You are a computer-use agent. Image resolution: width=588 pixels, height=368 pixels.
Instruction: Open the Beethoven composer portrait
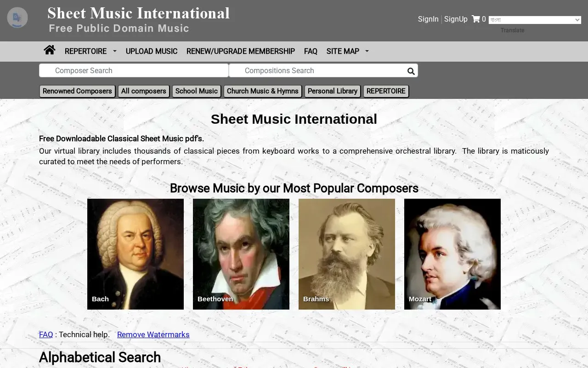coord(241,254)
